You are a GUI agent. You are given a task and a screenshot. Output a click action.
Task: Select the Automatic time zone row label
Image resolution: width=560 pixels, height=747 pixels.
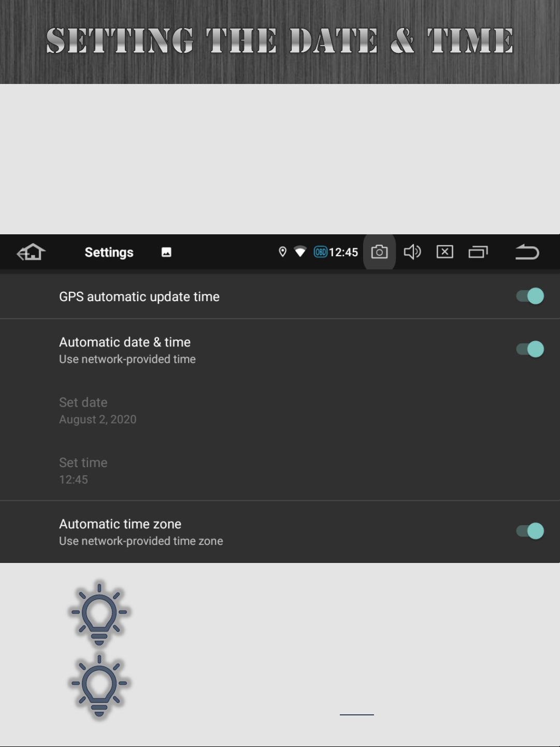tap(120, 524)
